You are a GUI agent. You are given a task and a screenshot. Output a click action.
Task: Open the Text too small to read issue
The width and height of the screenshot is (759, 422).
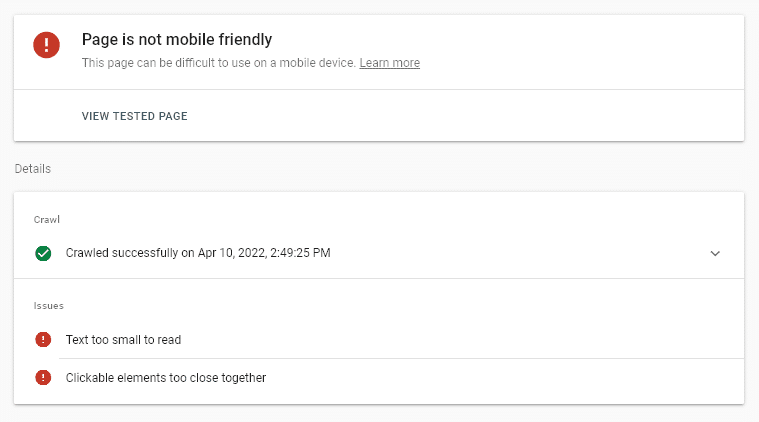pyautogui.click(x=123, y=340)
